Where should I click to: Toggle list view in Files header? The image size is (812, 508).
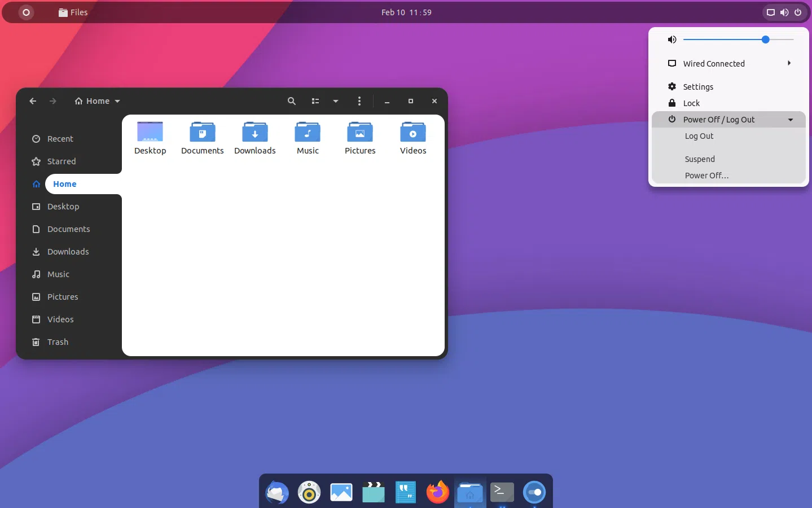315,101
